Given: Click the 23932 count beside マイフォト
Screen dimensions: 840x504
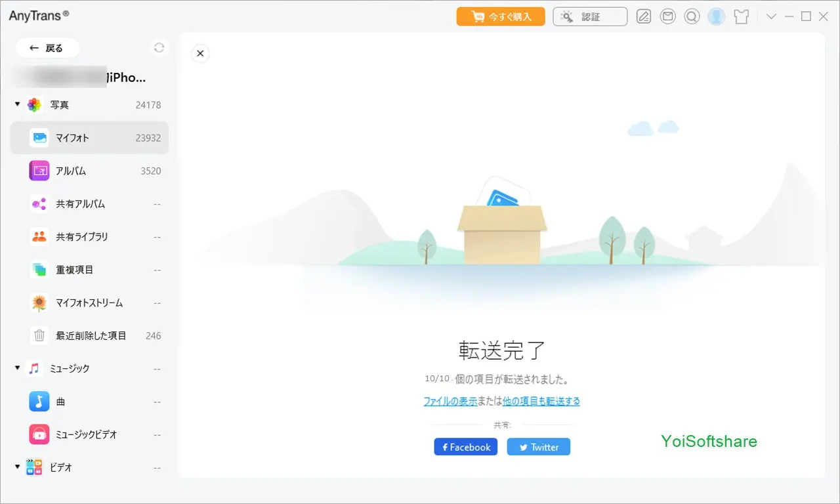Looking at the screenshot, I should (x=148, y=138).
